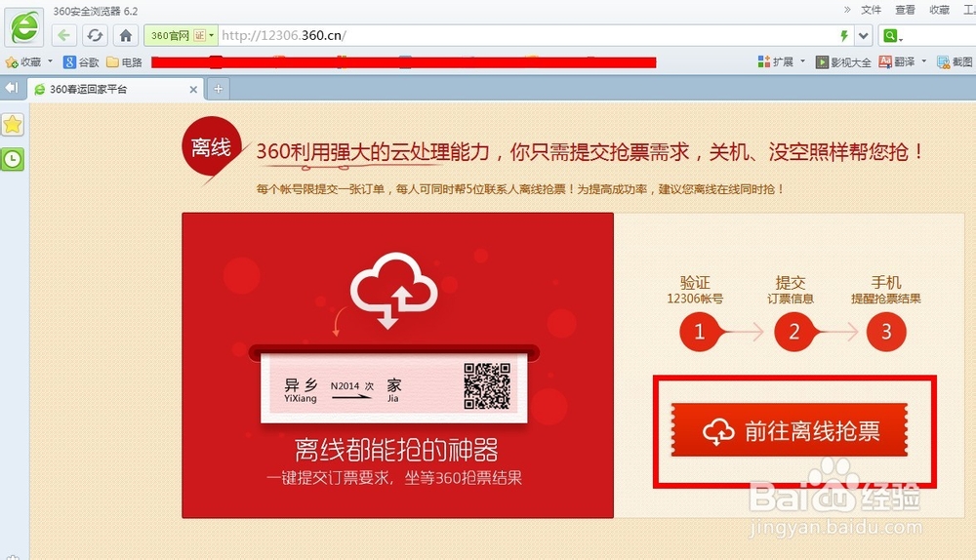Click the 每个帐号限提交一张订单 notice line

[x=520, y=189]
